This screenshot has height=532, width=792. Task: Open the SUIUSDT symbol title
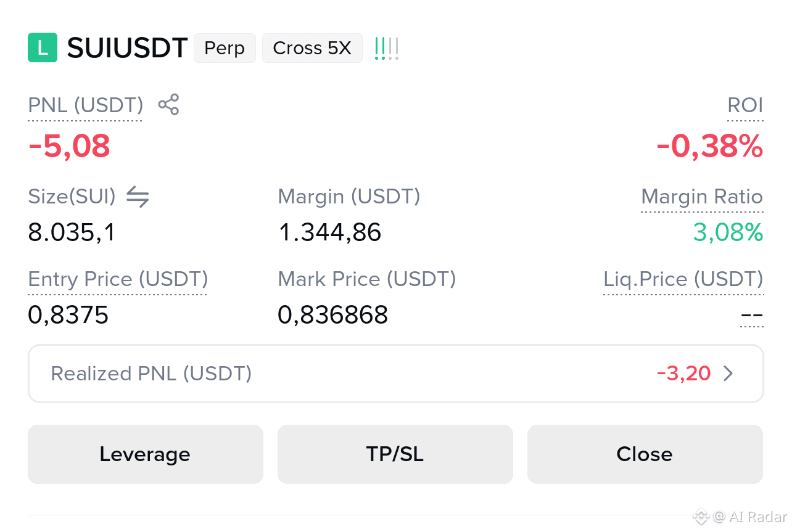[127, 48]
